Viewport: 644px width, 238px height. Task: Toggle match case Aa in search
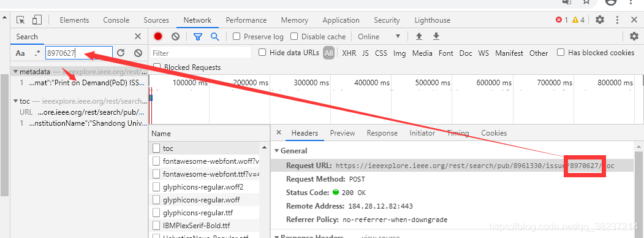tap(20, 53)
